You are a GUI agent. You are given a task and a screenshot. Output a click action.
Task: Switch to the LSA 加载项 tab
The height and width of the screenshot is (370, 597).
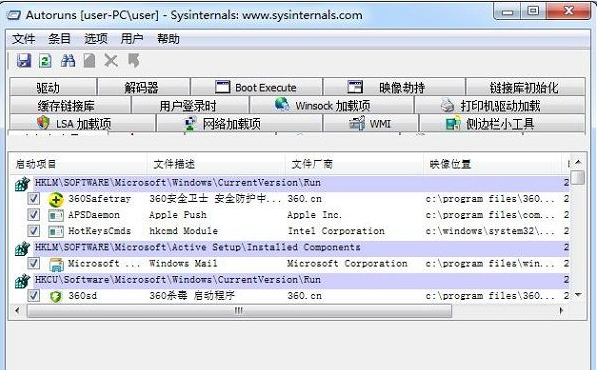pyautogui.click(x=82, y=123)
